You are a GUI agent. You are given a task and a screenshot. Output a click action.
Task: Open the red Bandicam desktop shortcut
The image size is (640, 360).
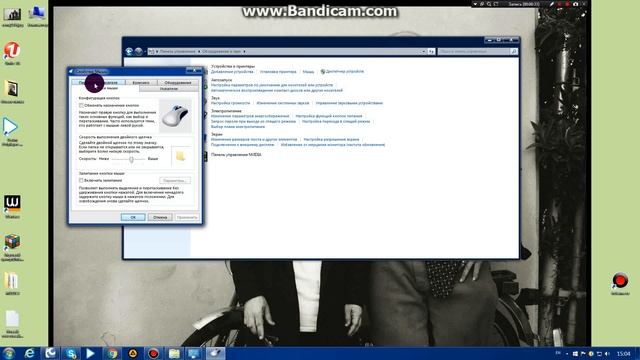pyautogui.click(x=620, y=283)
